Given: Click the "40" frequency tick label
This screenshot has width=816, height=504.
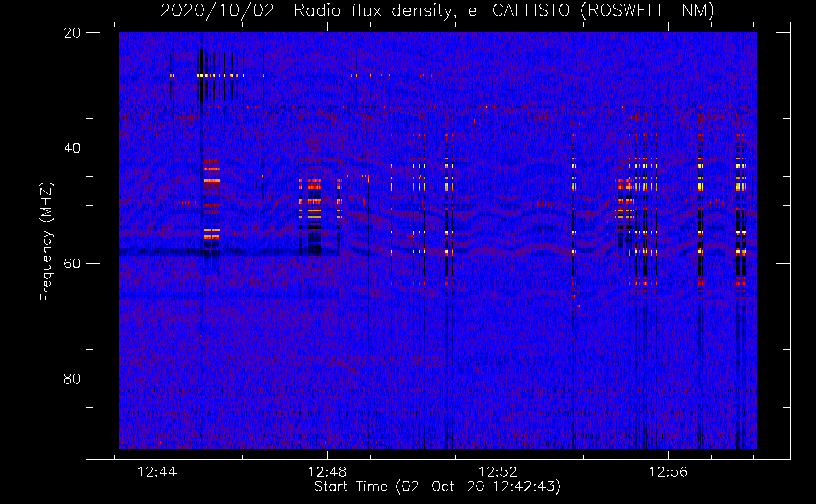Looking at the screenshot, I should (x=72, y=148).
